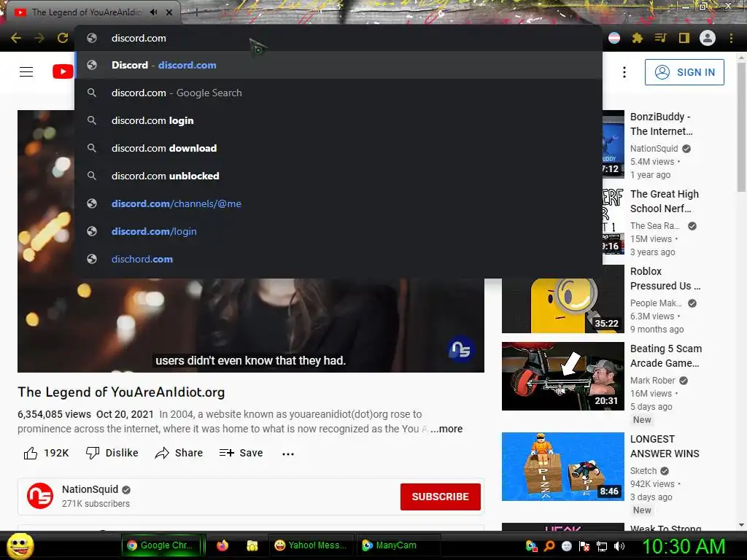The height and width of the screenshot is (560, 747).
Task: Open the Extensions puzzle piece menu
Action: point(638,38)
